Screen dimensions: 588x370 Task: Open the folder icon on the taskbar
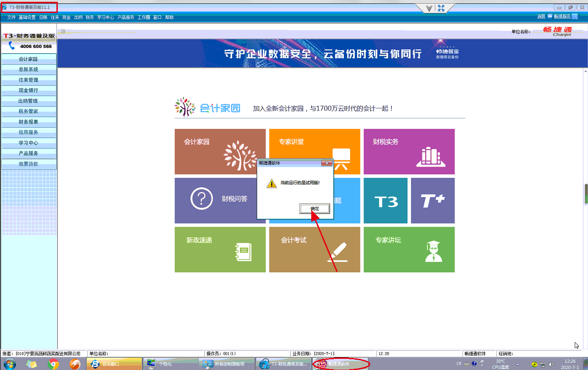point(32,364)
